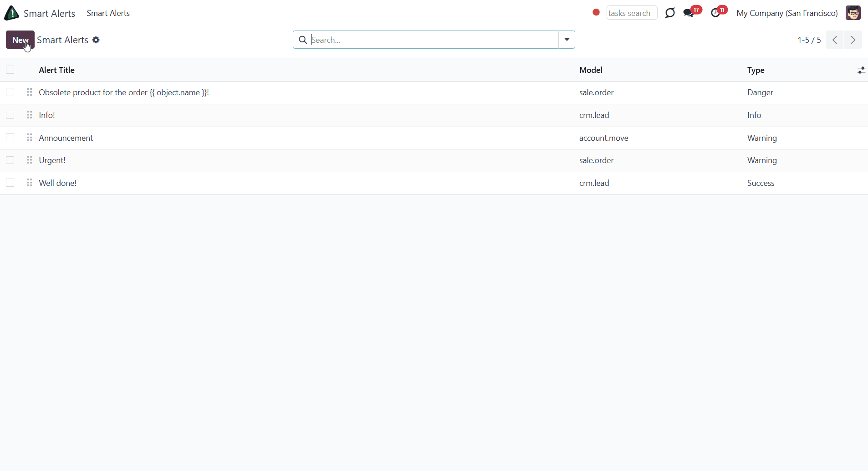Open the Urgent! alert record
Screen dimensions: 868x471
coord(52,160)
